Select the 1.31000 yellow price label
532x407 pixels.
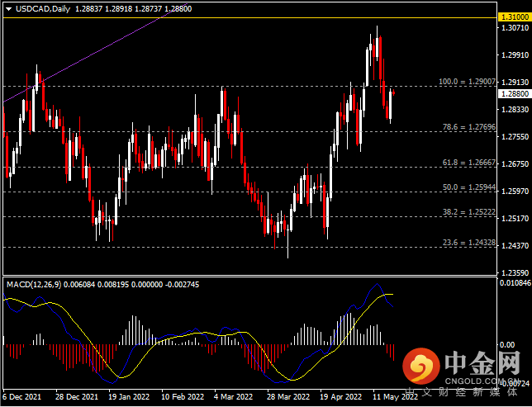[515, 17]
